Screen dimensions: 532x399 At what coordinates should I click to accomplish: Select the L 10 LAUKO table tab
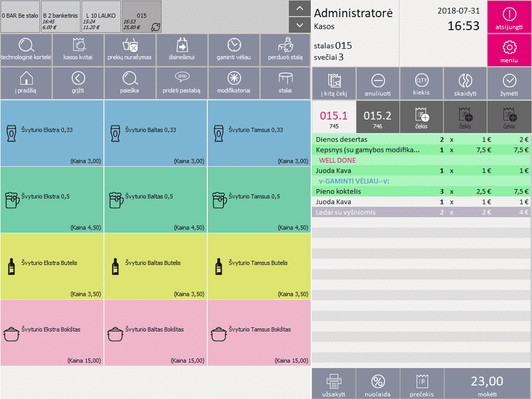point(101,17)
